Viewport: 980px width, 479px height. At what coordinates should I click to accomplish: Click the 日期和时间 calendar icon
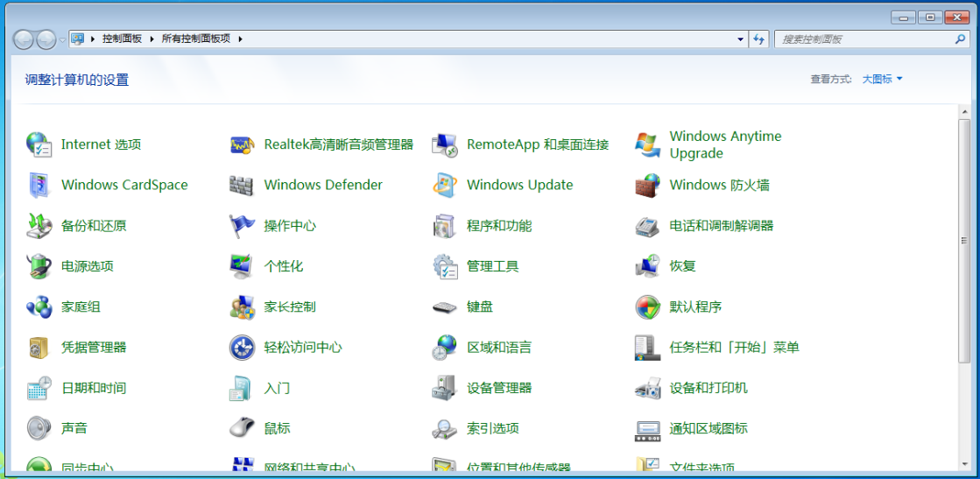pyautogui.click(x=39, y=388)
